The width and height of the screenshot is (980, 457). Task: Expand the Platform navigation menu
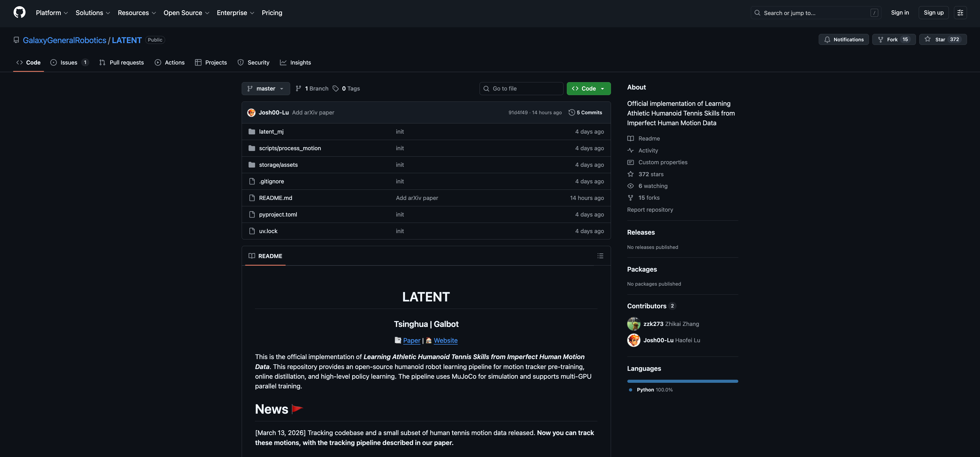point(52,13)
